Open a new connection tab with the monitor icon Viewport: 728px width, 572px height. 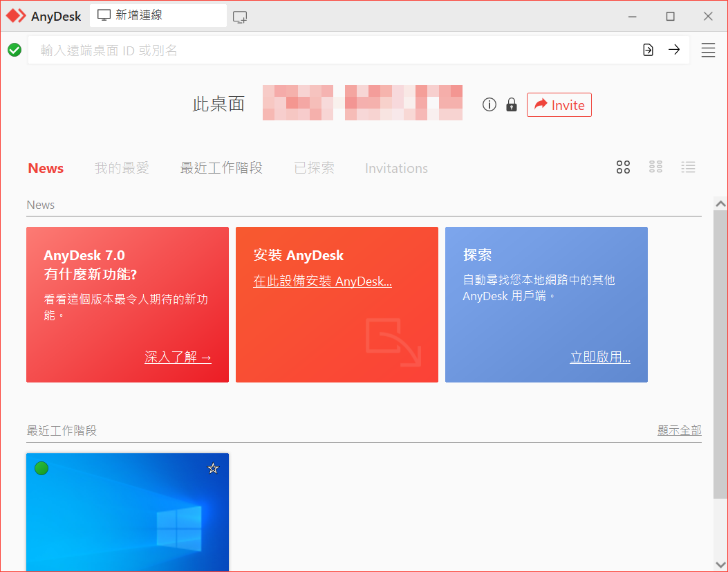point(240,15)
